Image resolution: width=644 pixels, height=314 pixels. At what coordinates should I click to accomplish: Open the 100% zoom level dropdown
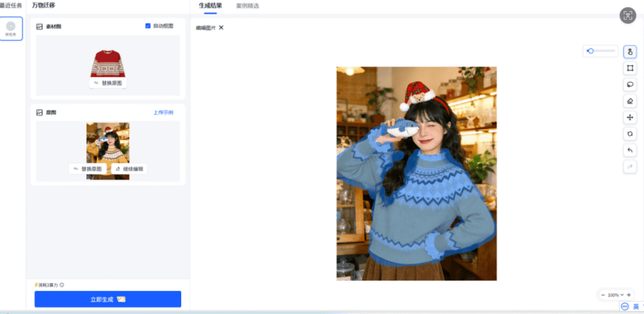(x=616, y=295)
